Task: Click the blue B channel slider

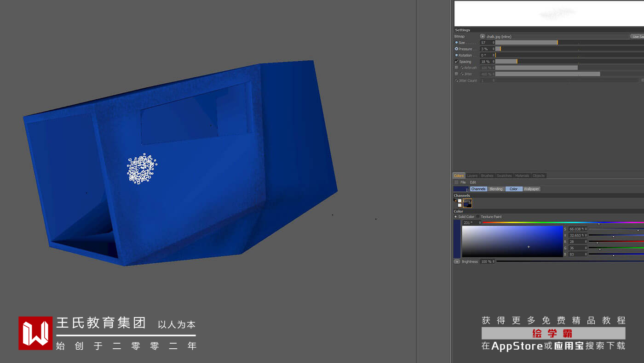Action: coord(616,254)
